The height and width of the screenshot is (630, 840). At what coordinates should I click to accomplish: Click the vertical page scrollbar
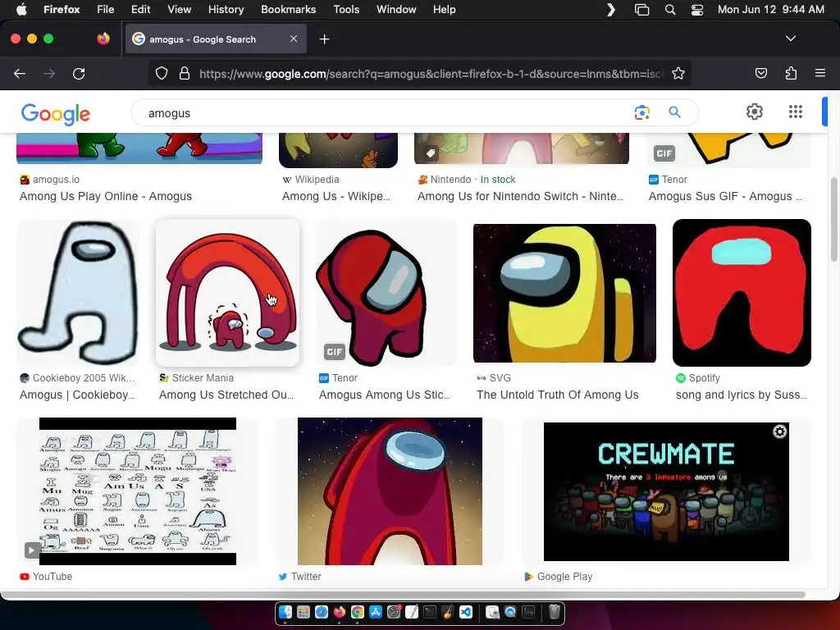tap(833, 220)
